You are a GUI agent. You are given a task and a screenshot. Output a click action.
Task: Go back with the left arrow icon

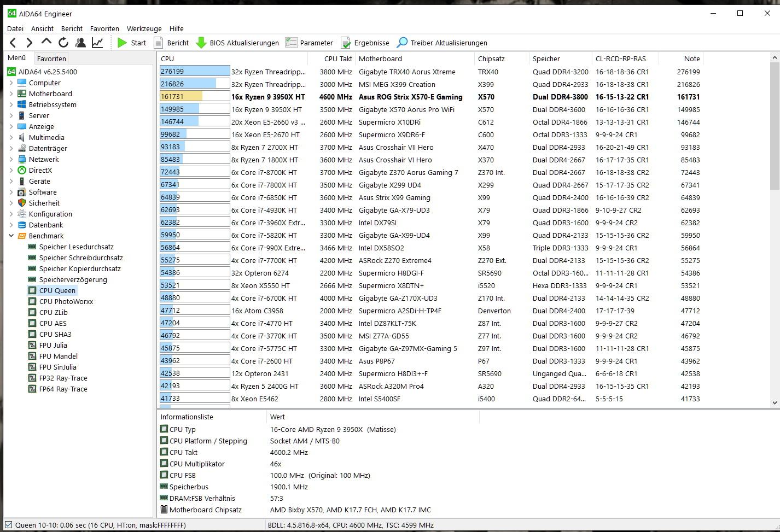pyautogui.click(x=13, y=43)
